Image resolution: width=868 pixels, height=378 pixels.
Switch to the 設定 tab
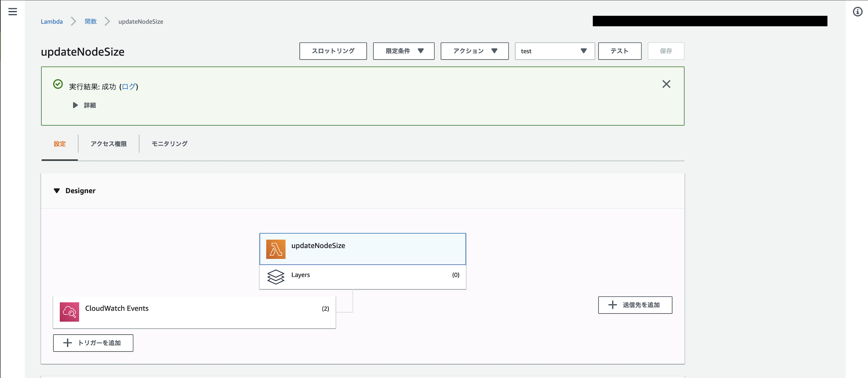[x=60, y=144]
